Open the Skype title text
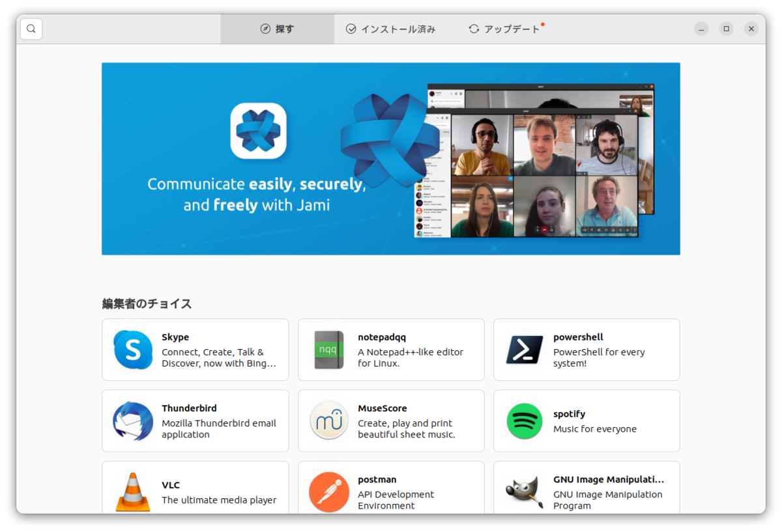This screenshot has width=782, height=532. tap(175, 337)
